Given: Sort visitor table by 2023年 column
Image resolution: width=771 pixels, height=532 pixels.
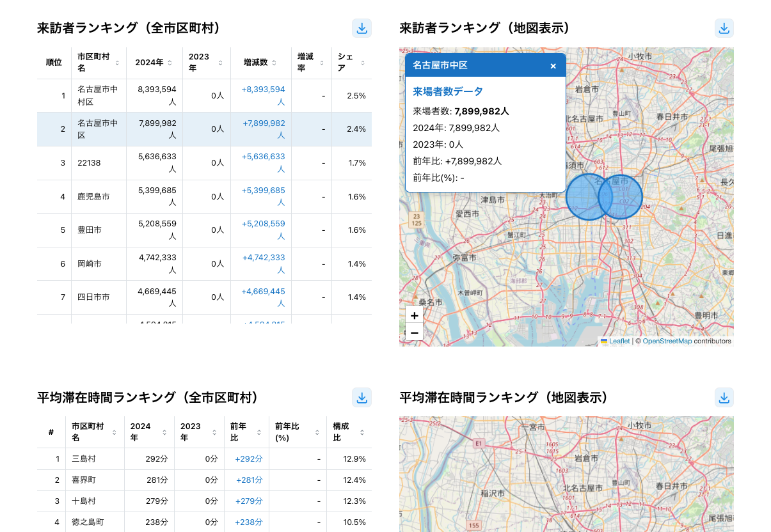Looking at the screenshot, I should [x=220, y=63].
